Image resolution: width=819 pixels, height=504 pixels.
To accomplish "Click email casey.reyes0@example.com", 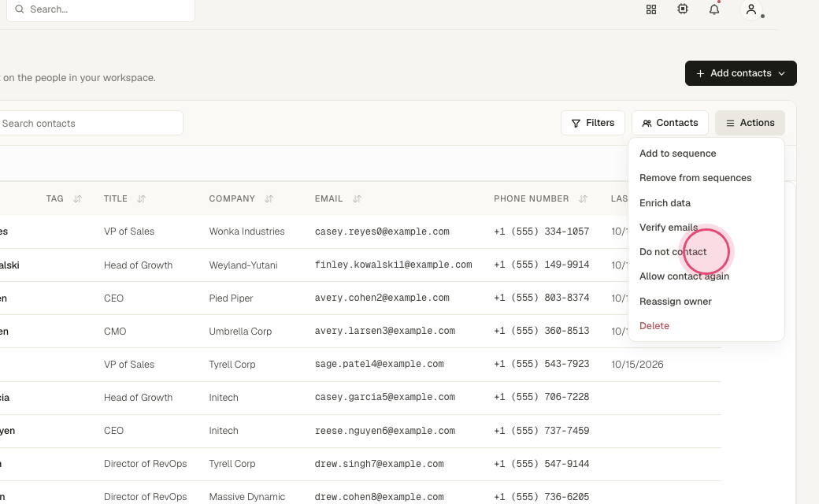I will [x=382, y=232].
